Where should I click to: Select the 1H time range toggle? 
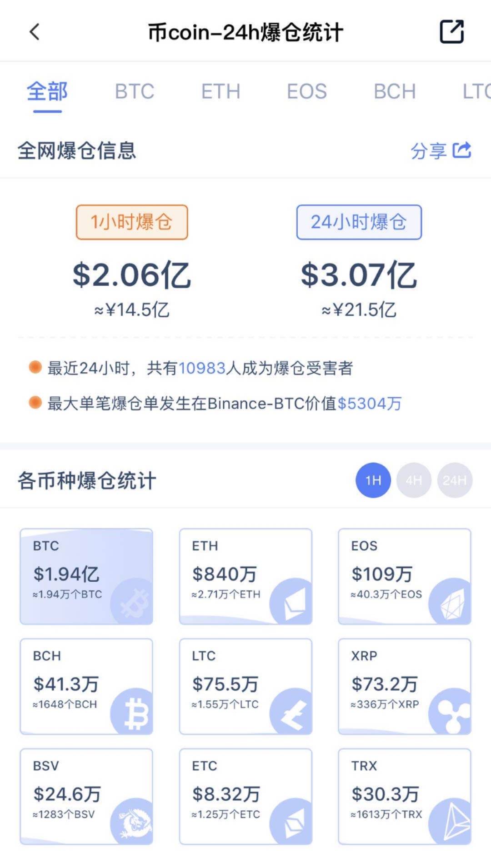tap(373, 480)
